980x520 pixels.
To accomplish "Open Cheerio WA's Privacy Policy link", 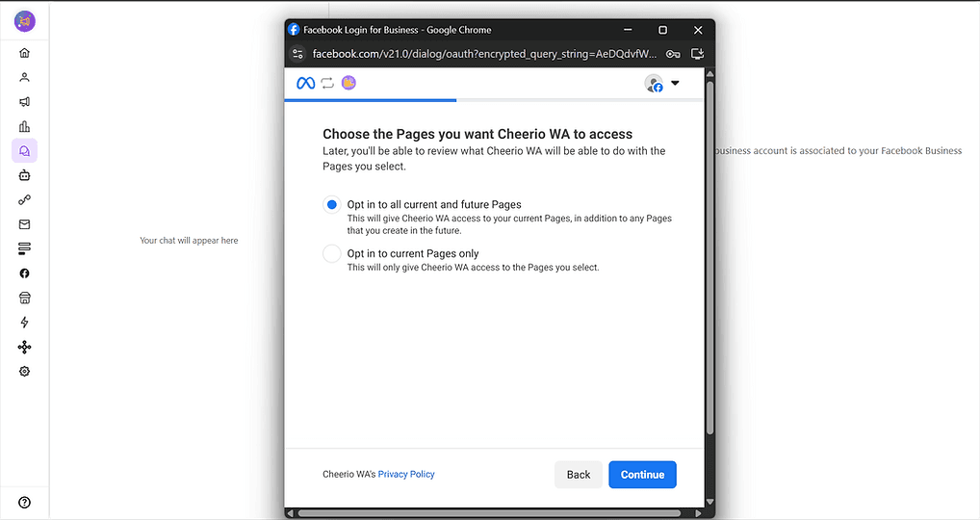I will 406,475.
